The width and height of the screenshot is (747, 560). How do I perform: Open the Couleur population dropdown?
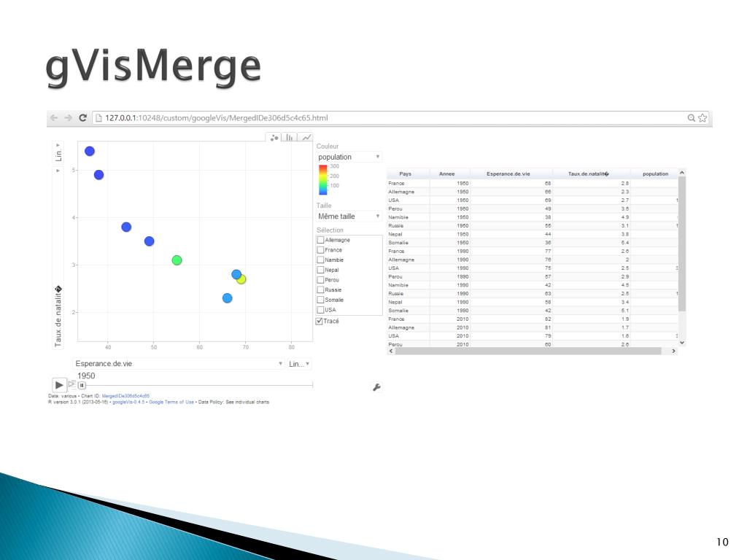click(x=349, y=157)
